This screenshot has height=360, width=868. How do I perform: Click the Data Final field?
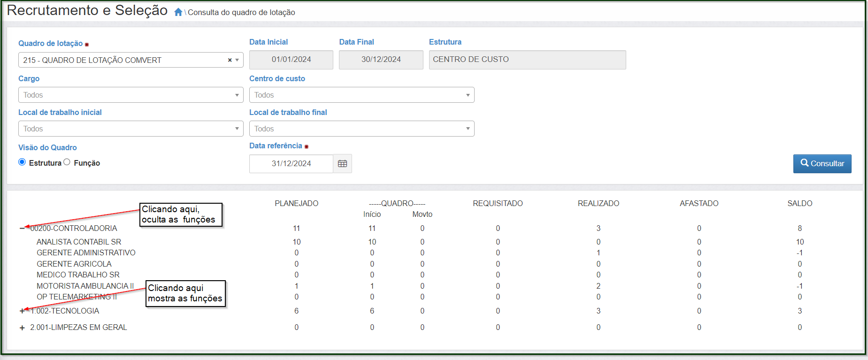(381, 60)
